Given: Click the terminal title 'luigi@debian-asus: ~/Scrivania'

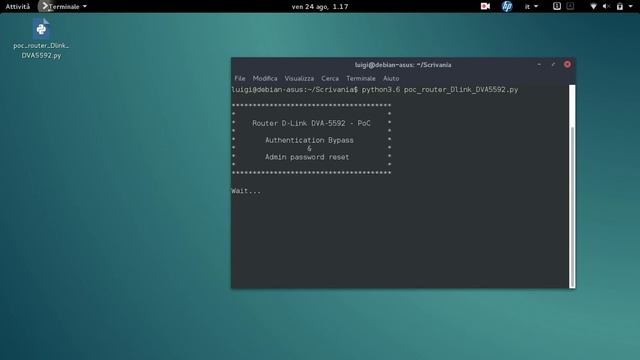Looking at the screenshot, I should coord(403,65).
